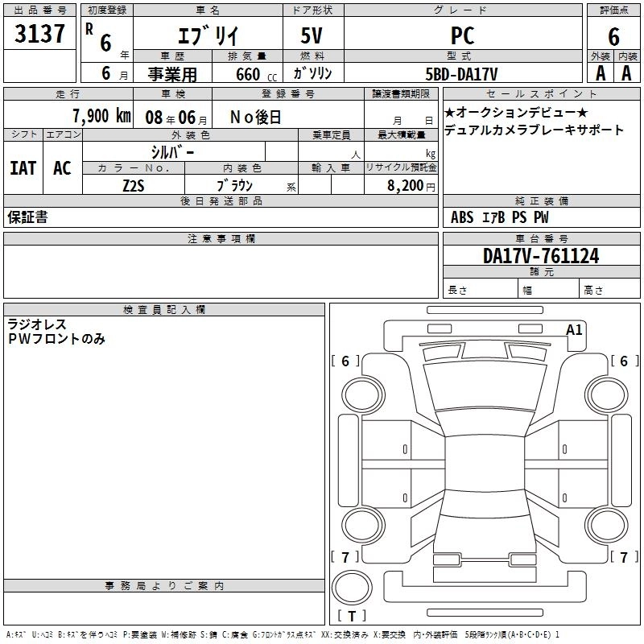Click the spare tire T circle
Screen dimensions: 644x644
[x=352, y=588]
